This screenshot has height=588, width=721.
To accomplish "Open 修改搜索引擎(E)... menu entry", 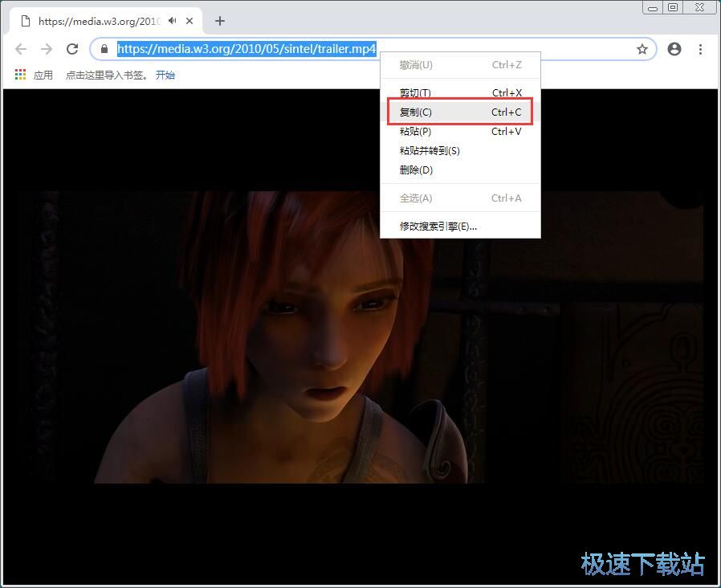I will tap(460, 227).
